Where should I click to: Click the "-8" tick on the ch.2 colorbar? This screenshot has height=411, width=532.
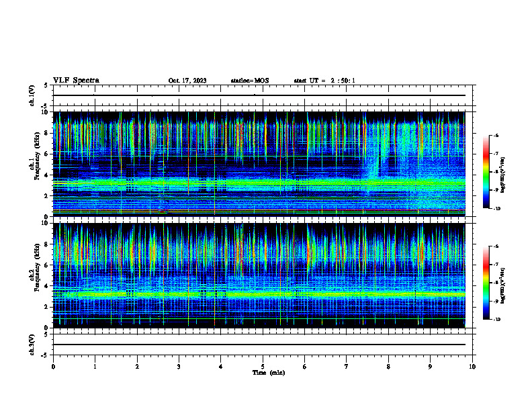[496, 283]
